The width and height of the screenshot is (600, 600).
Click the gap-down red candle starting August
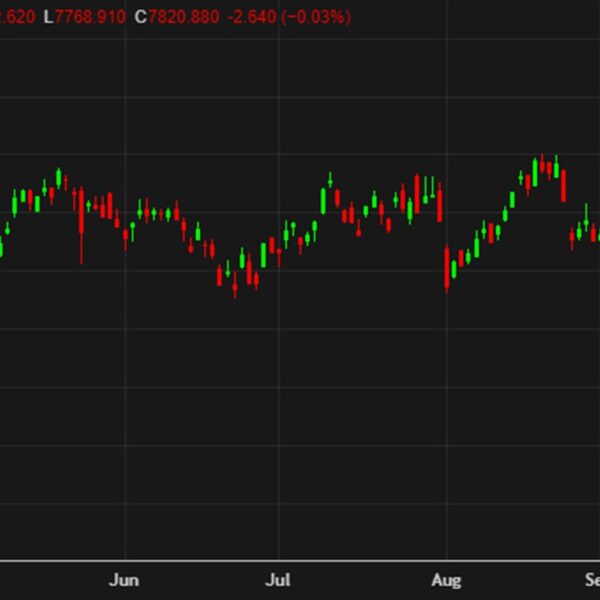tap(447, 267)
